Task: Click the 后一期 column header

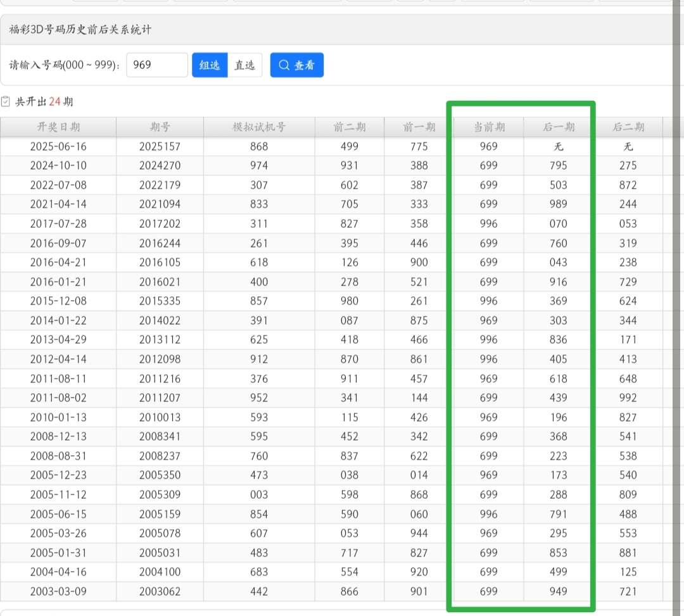Action: pyautogui.click(x=559, y=127)
